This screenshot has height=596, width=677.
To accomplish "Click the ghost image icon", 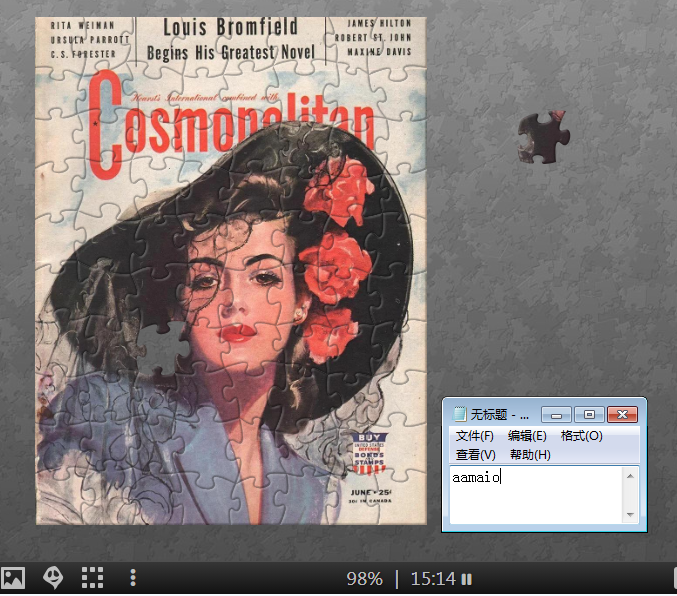I will pyautogui.click(x=53, y=577).
